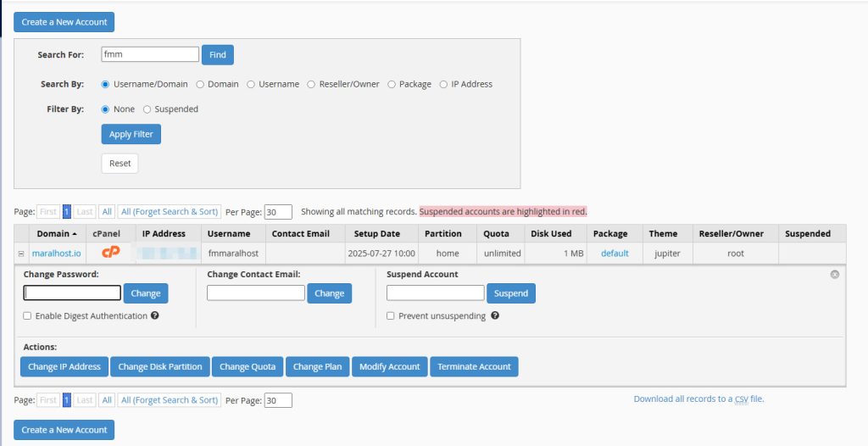
Task: Open the Terminate Account action
Action: click(x=474, y=367)
